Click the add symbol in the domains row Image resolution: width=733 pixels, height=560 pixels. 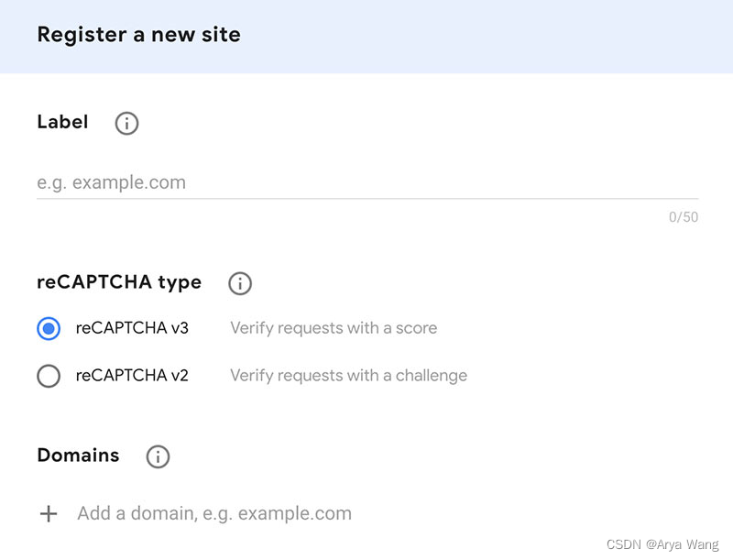49,513
